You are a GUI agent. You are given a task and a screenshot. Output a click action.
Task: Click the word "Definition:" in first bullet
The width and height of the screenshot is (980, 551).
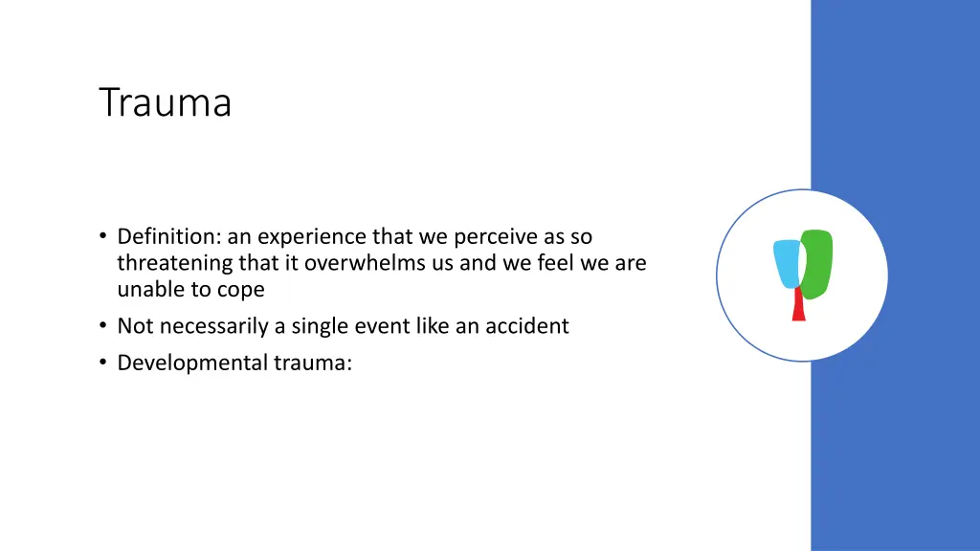pos(169,236)
